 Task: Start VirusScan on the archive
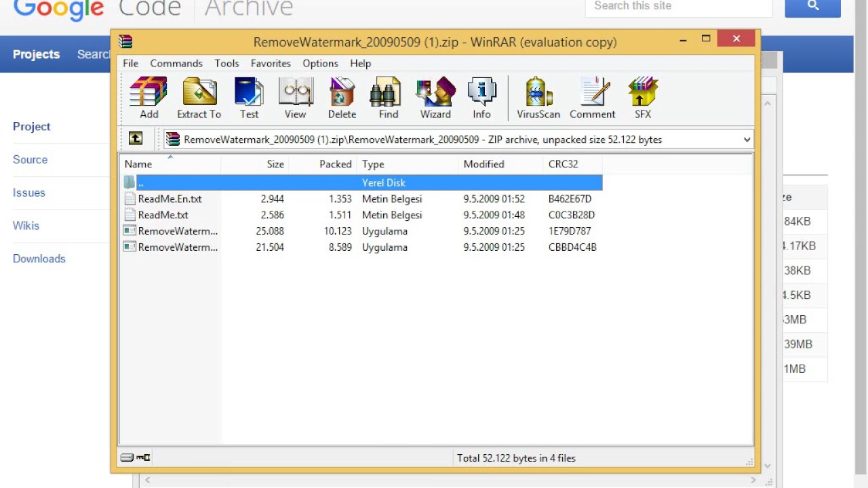538,98
